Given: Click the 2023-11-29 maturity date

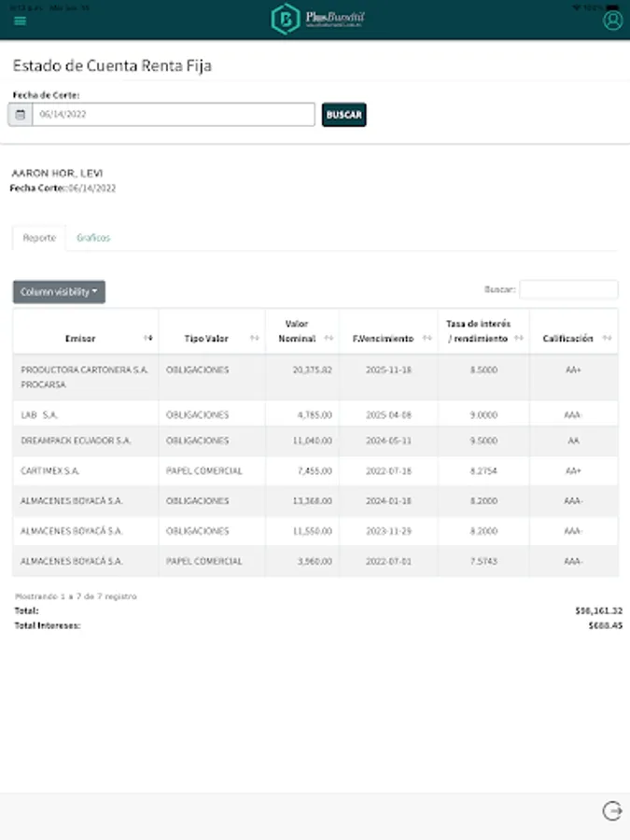Looking at the screenshot, I should click(x=388, y=531).
